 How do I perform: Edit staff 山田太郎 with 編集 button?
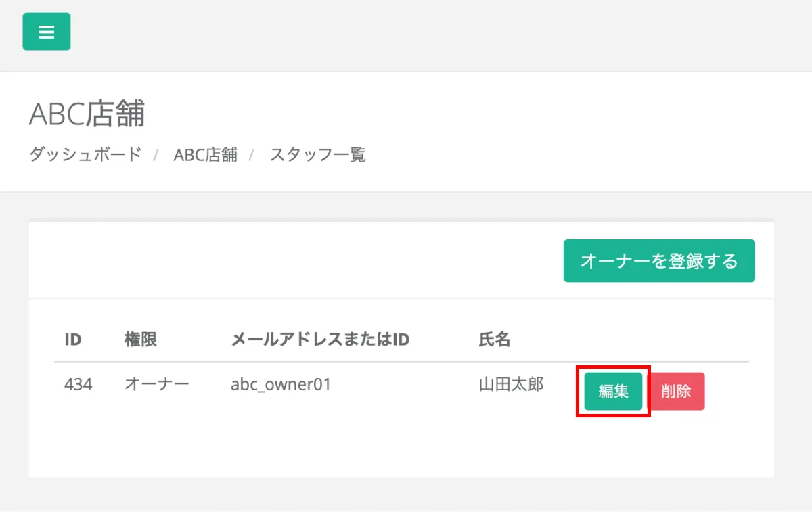point(613,391)
